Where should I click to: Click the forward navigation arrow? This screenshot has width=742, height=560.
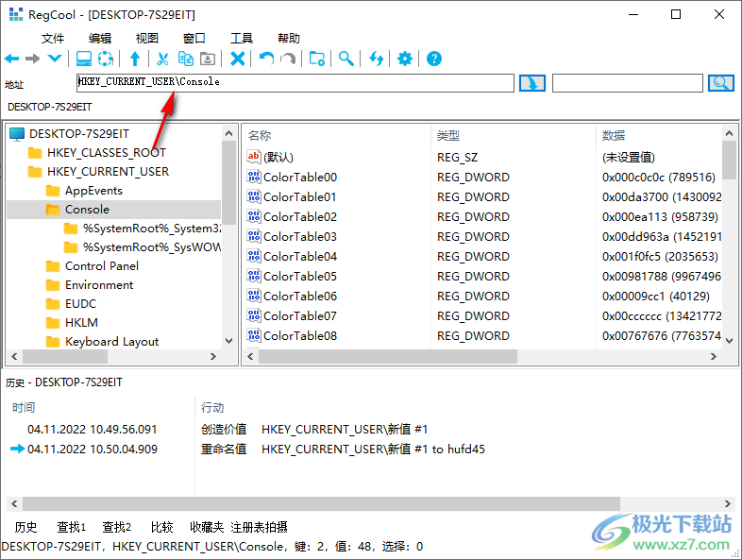coord(32,59)
